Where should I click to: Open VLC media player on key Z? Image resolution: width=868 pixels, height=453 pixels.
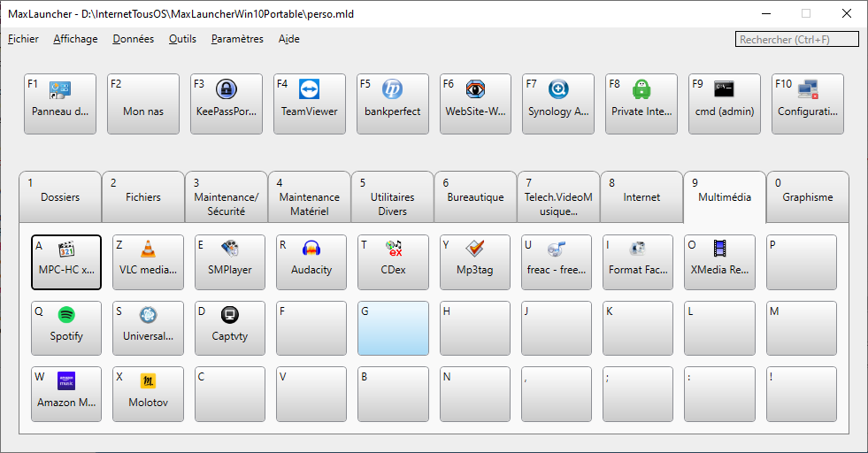click(148, 262)
